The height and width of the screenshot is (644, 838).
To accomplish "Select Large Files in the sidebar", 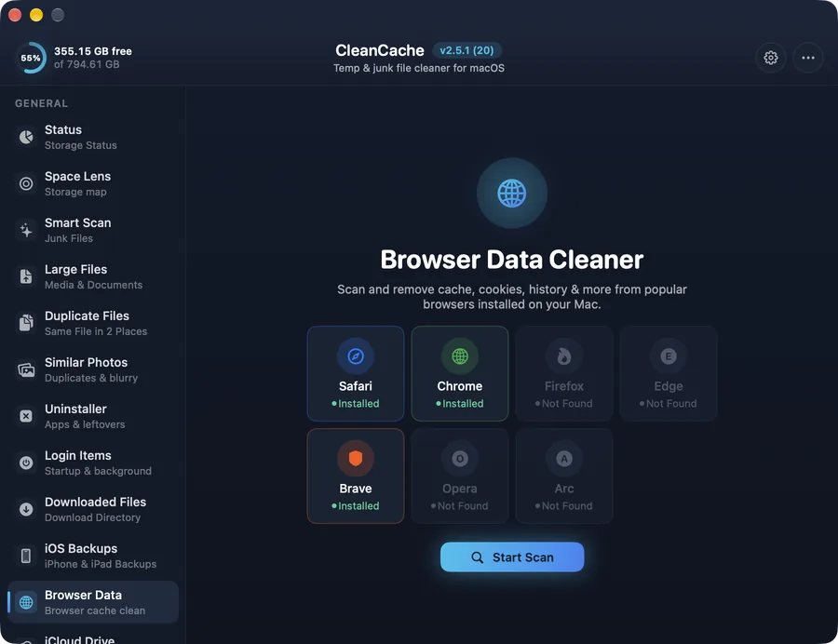I will (x=93, y=276).
